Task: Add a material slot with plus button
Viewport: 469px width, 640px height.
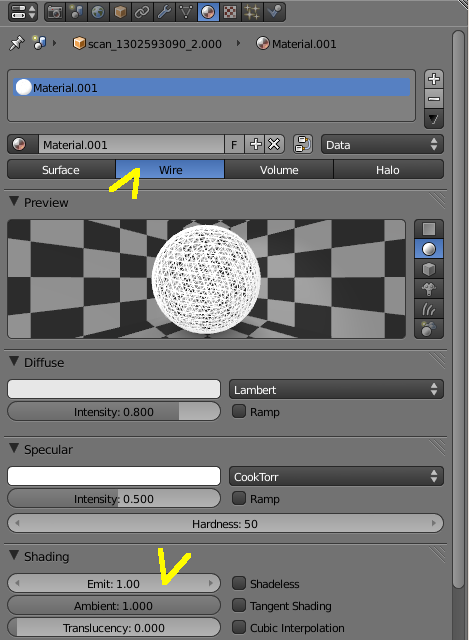Action: click(x=433, y=79)
